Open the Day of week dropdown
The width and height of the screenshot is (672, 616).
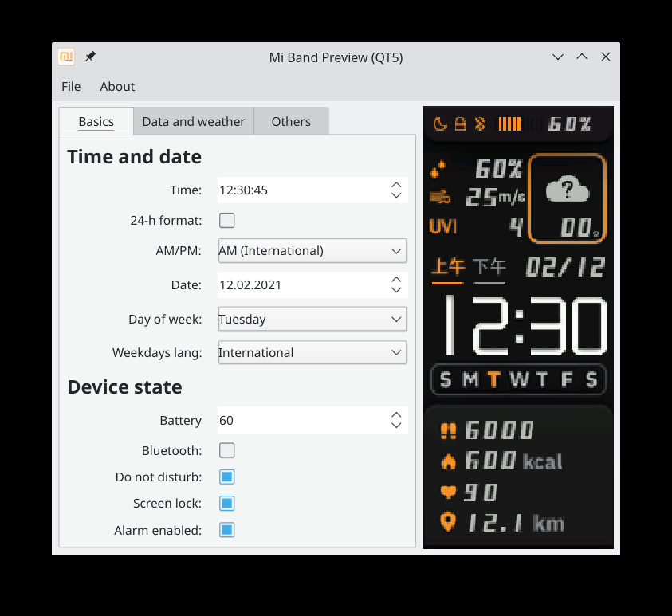(312, 319)
